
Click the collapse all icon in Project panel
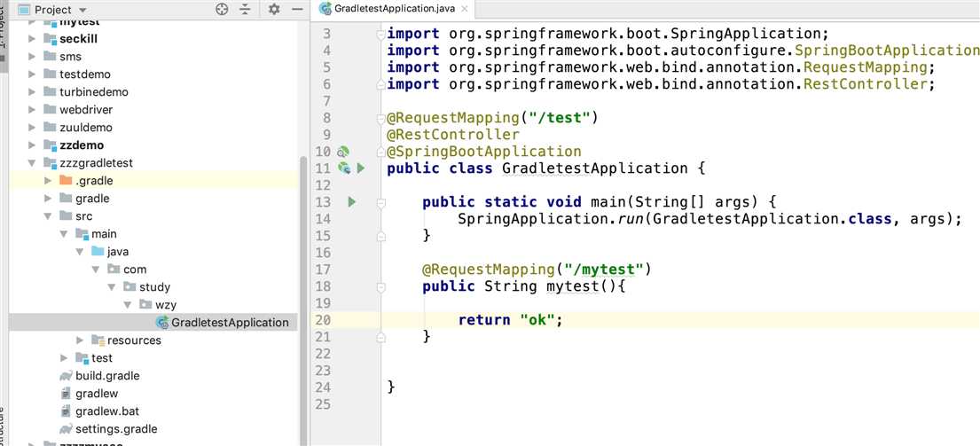pyautogui.click(x=245, y=10)
